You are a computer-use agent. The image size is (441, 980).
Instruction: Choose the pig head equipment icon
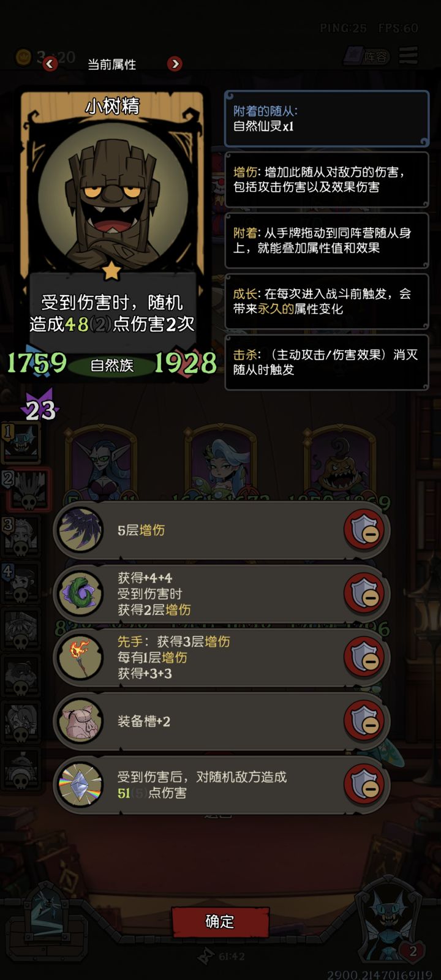click(80, 721)
